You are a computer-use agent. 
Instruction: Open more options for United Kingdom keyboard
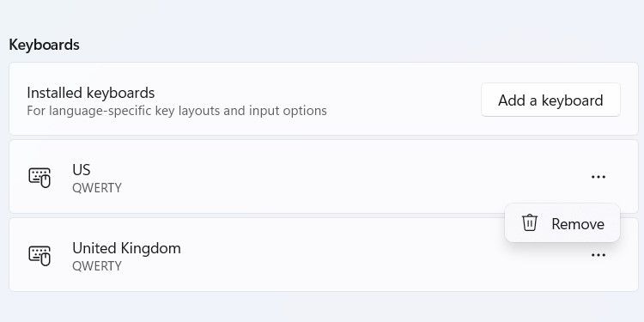(598, 255)
